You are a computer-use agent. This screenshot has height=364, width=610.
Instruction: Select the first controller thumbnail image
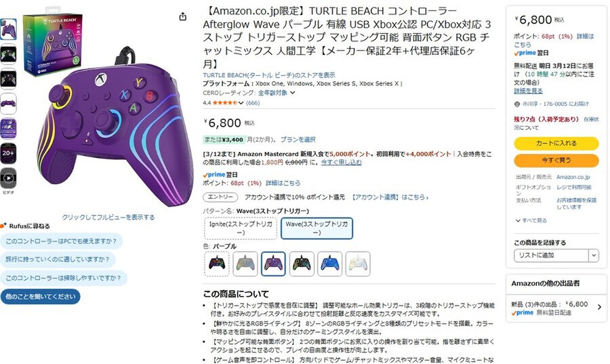click(x=8, y=29)
